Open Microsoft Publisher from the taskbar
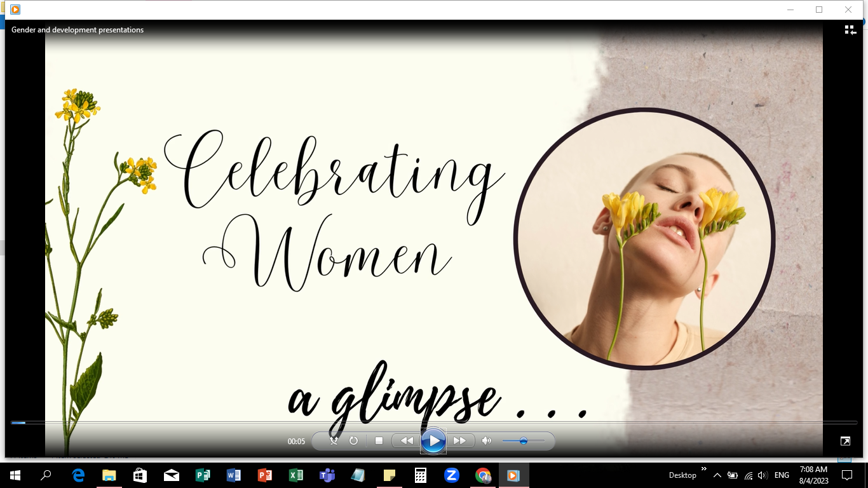Image resolution: width=868 pixels, height=488 pixels. click(x=203, y=475)
